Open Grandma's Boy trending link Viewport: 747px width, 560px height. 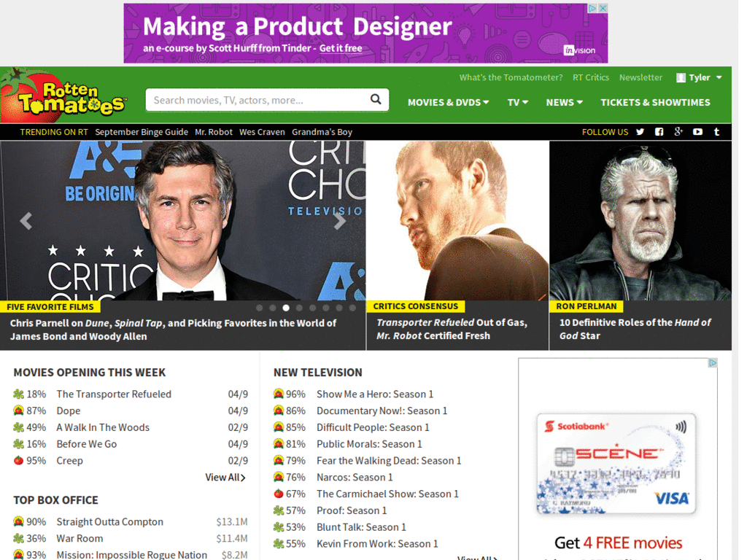tap(322, 132)
